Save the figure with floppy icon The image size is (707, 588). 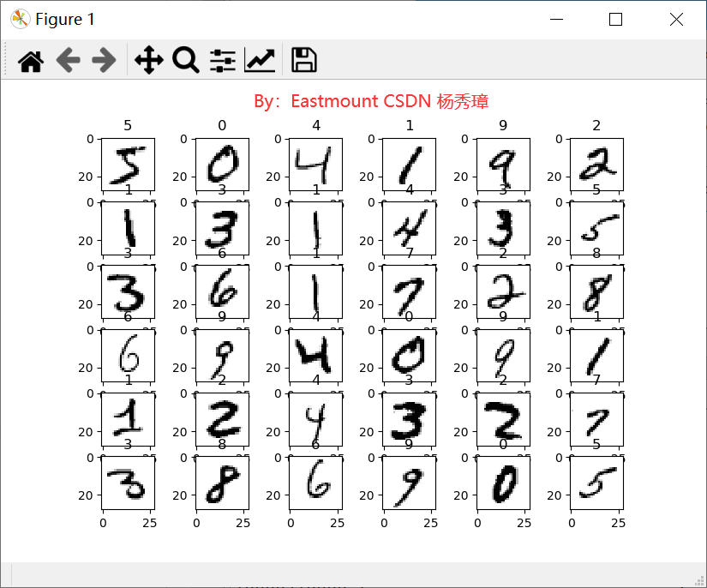(x=304, y=60)
